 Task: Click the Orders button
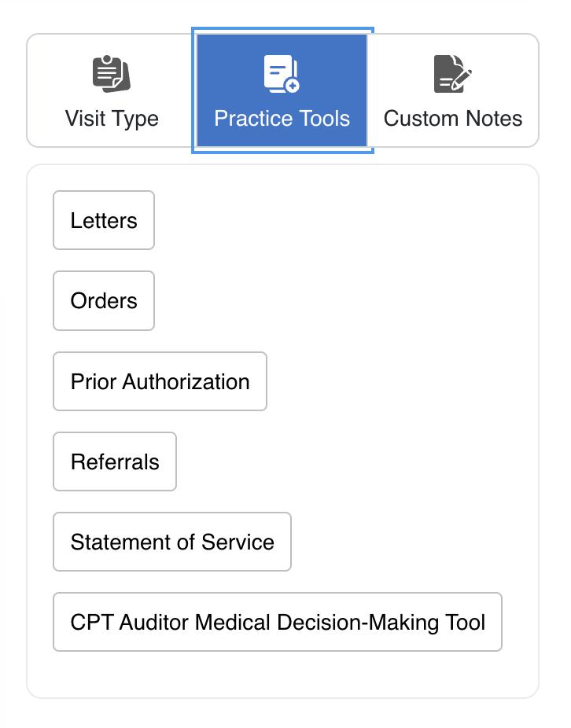coord(104,301)
